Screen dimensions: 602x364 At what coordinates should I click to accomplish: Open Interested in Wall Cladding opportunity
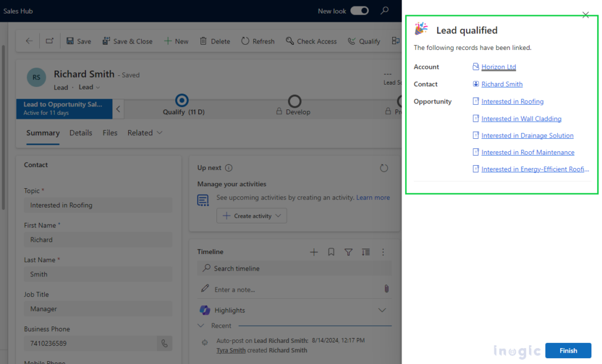521,119
